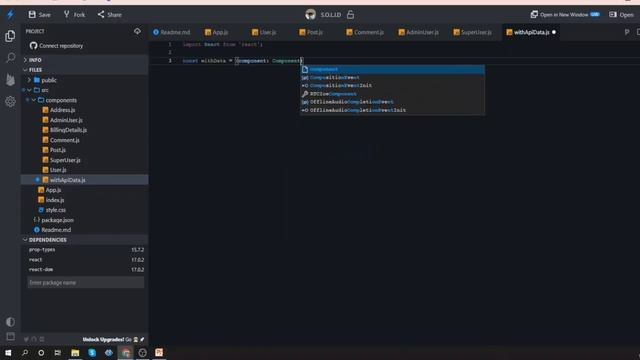Select the highlighted Component suggestion
Image resolution: width=640 pixels, height=360 pixels.
393,69
